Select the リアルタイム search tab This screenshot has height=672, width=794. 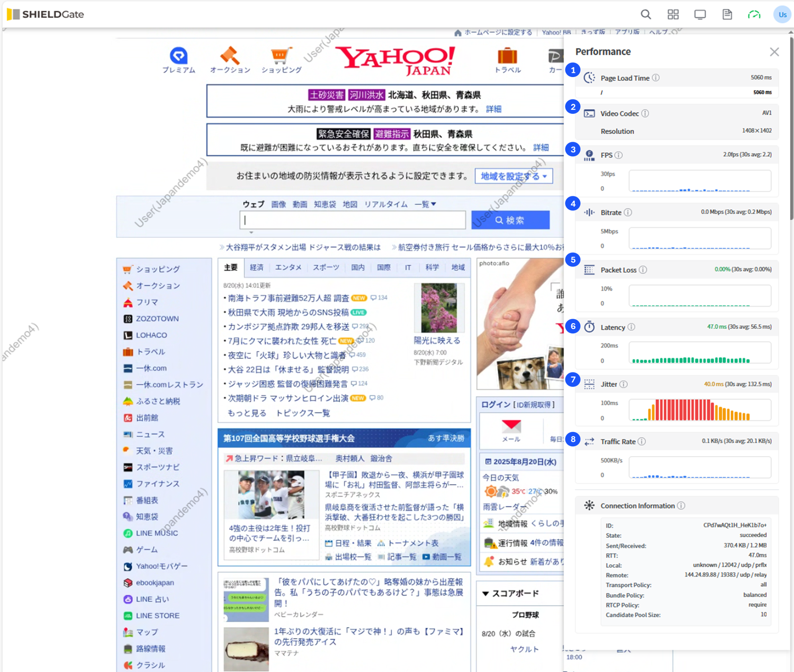(386, 204)
